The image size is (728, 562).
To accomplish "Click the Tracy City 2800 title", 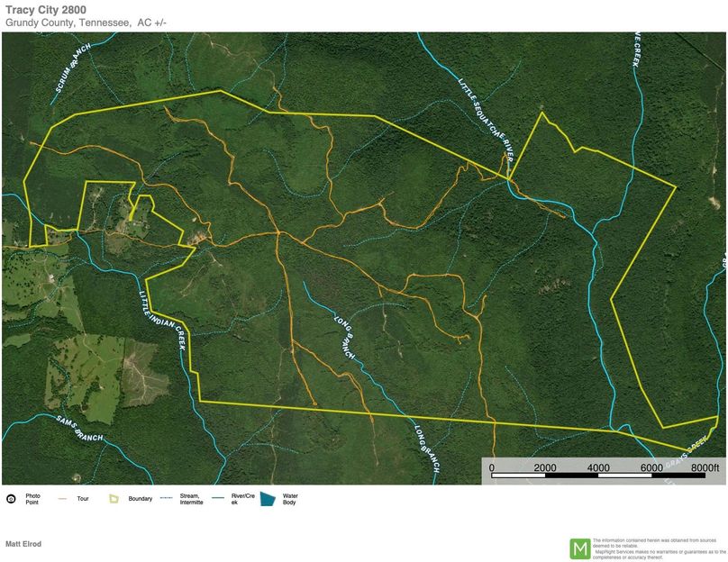I will 46,9.
